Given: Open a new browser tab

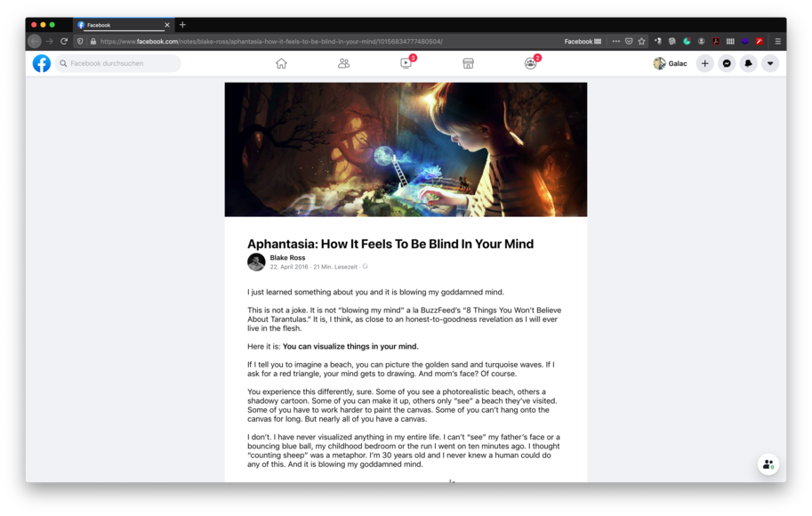Looking at the screenshot, I should (x=182, y=25).
